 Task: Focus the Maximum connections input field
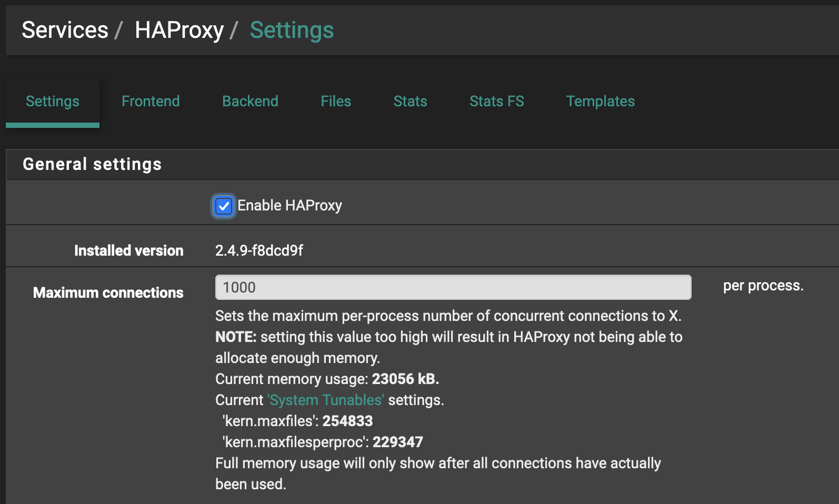pyautogui.click(x=453, y=287)
